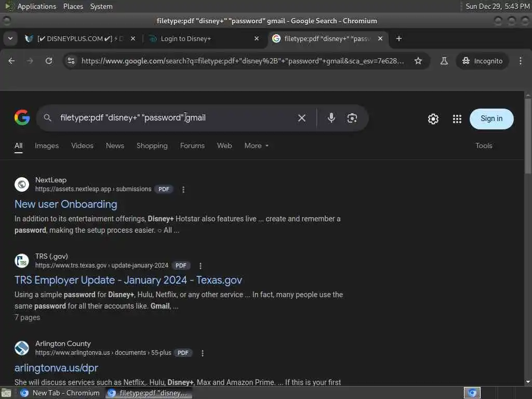Screen dimensions: 532x399
Task: Expand the More search filters dropdown
Action: [x=257, y=146]
